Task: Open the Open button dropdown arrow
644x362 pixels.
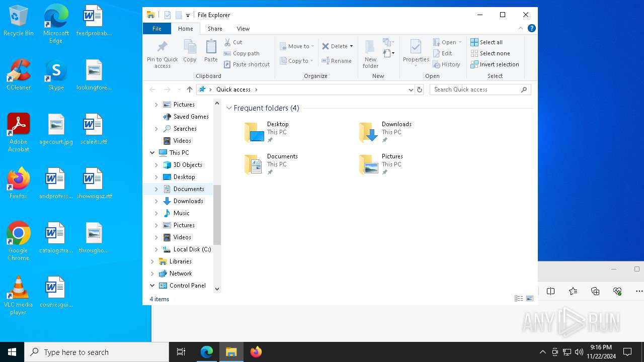Action: coord(460,42)
